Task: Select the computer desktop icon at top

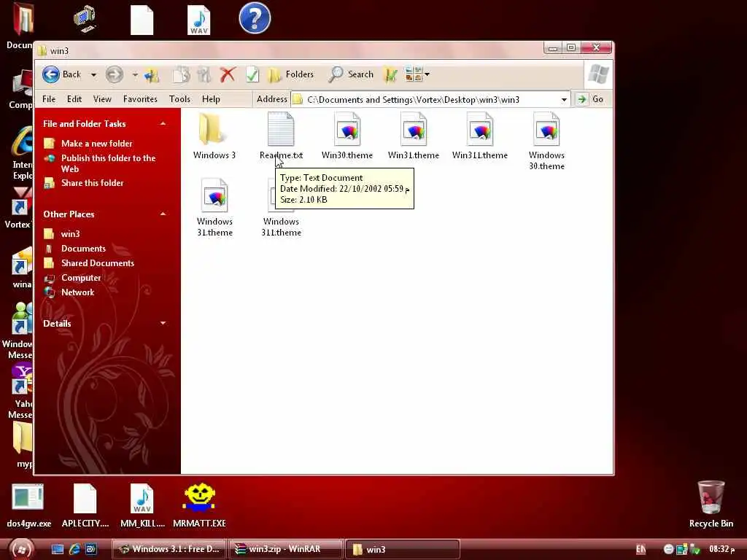Action: coord(85,18)
